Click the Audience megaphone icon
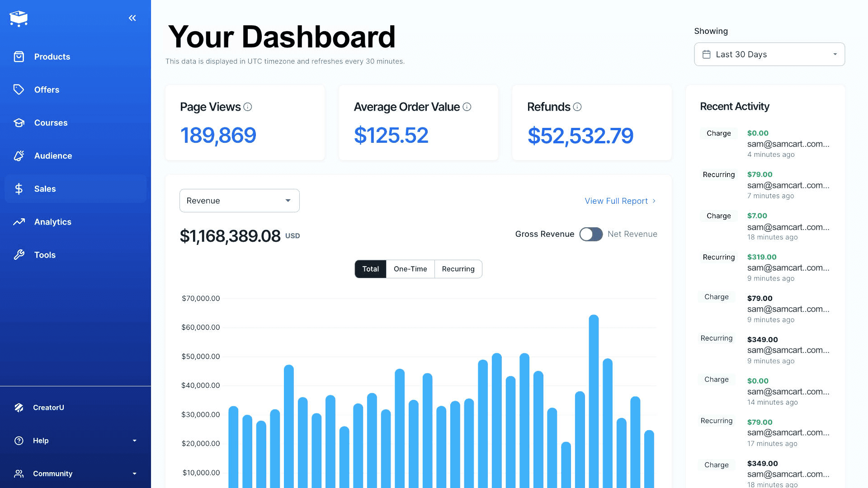 (x=19, y=155)
